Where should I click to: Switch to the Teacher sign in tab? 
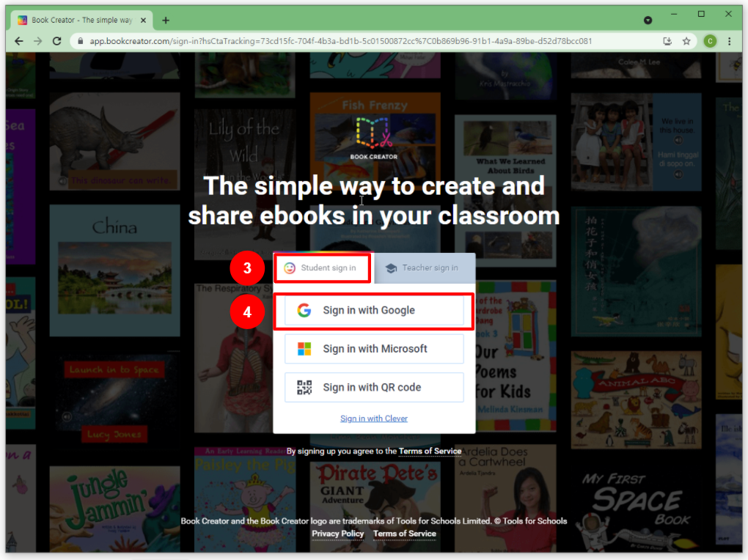pyautogui.click(x=425, y=268)
